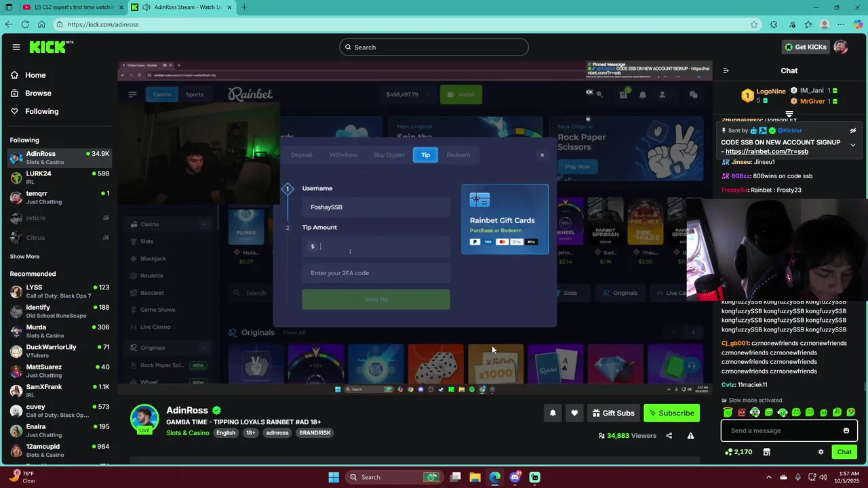The image size is (868, 488).
Task: Open Edge settings three-dot menu
Action: point(842,24)
